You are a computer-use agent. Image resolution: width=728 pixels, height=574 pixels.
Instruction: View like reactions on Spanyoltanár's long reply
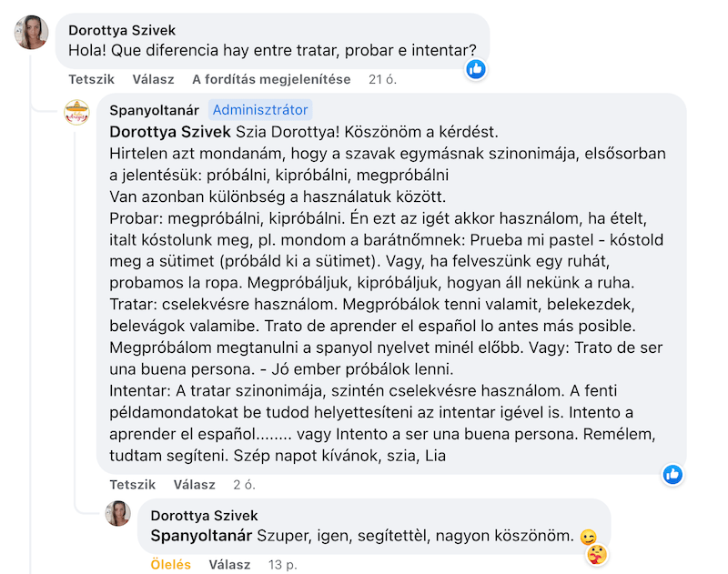pos(672,474)
